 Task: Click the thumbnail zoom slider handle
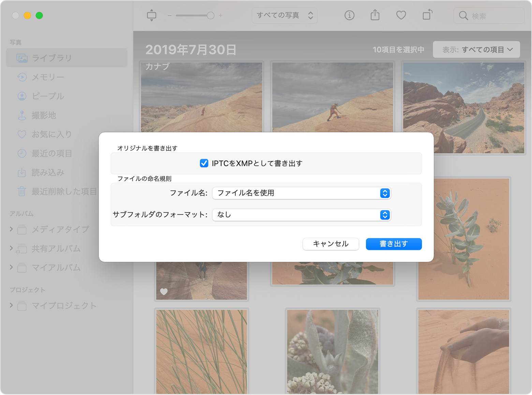pos(210,15)
